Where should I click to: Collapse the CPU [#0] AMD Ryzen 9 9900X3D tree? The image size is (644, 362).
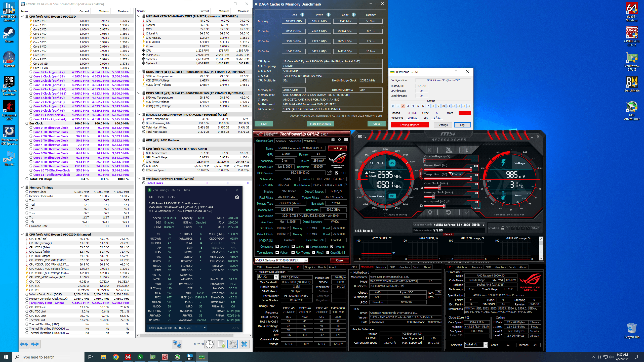(x=22, y=17)
